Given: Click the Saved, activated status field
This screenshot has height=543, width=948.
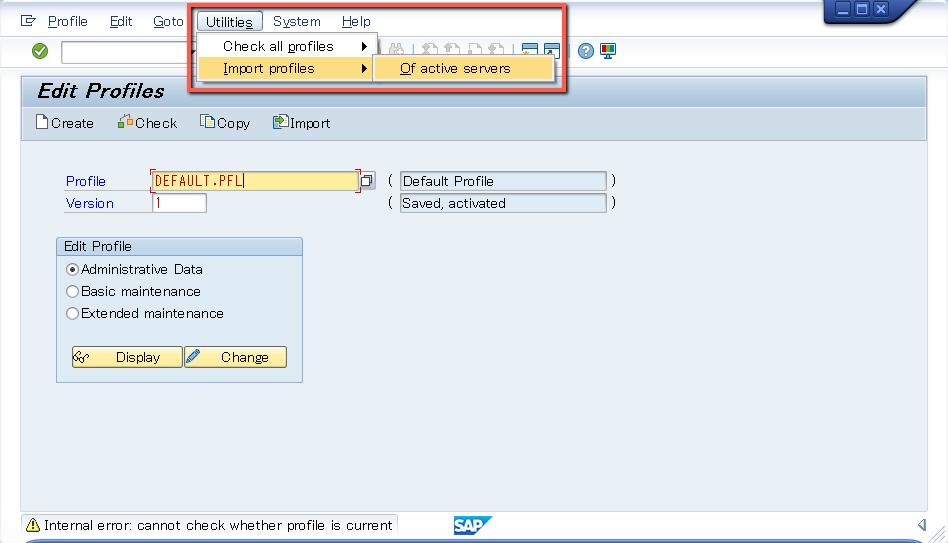Looking at the screenshot, I should coord(503,203).
